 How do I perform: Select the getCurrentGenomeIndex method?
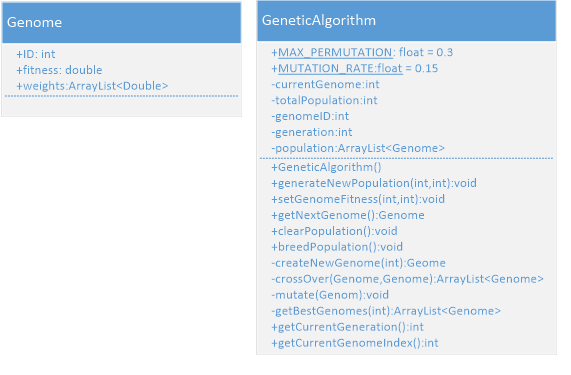(355, 343)
